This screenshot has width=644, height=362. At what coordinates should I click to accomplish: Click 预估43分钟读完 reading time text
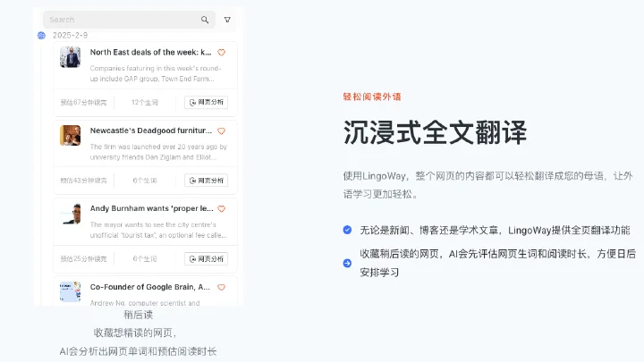pos(83,181)
